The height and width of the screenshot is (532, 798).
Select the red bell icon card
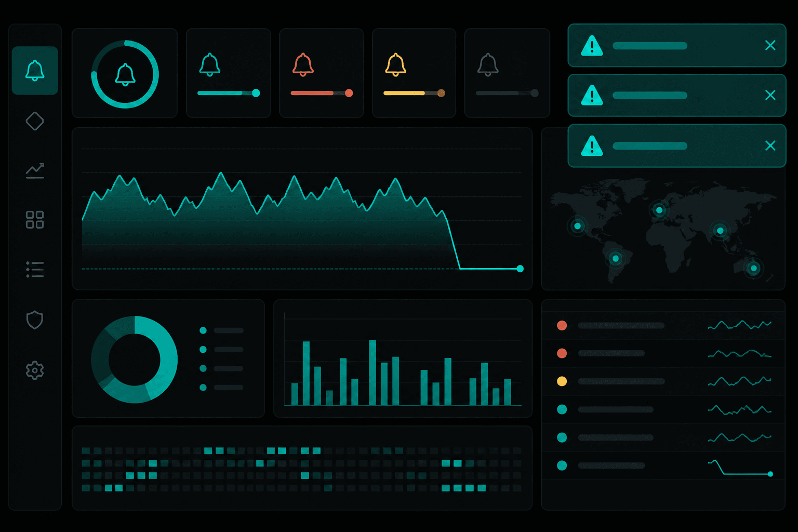click(x=303, y=65)
